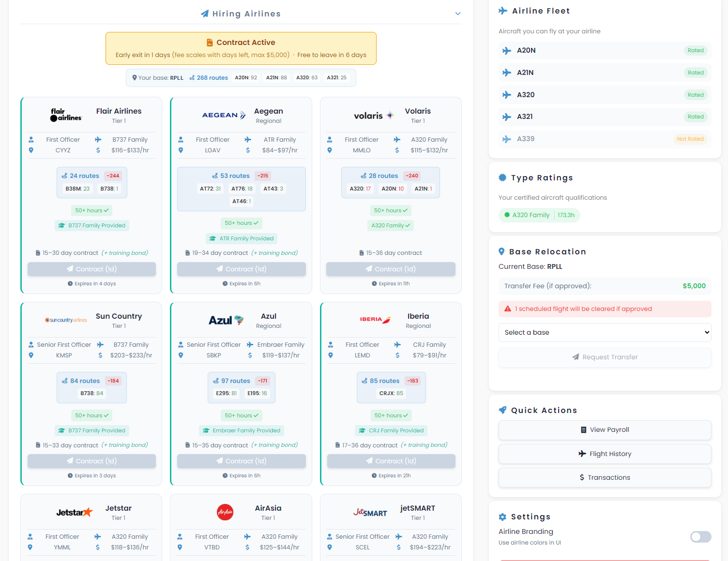Click the Contract button for Aegean
This screenshot has height=561, width=728.
(x=242, y=269)
